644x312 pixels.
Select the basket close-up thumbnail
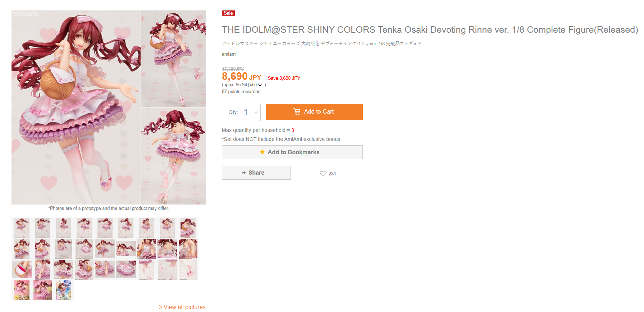coord(22,269)
